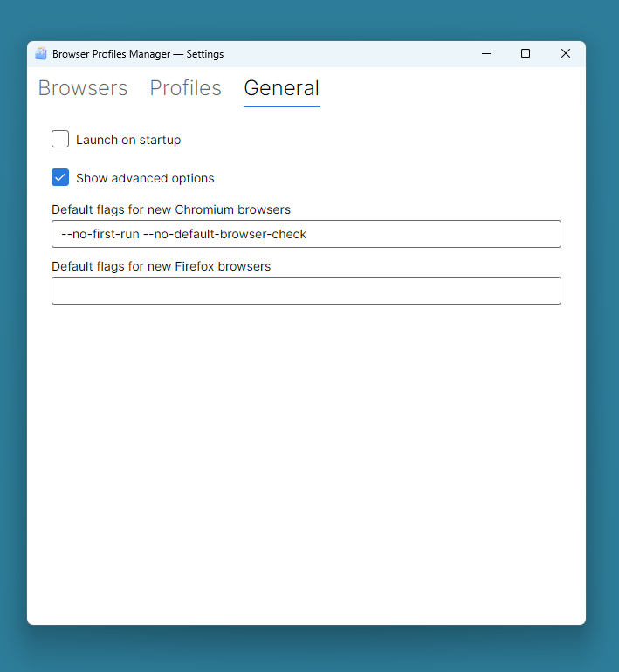This screenshot has height=672, width=619.
Task: Open the Profiles tab
Action: (x=186, y=88)
